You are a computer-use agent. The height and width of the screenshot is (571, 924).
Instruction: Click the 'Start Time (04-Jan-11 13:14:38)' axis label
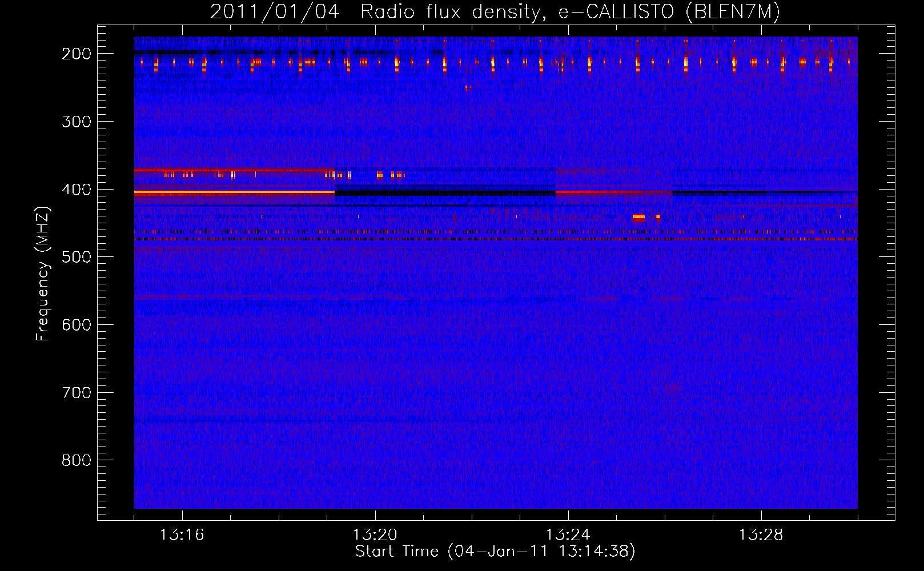[495, 552]
